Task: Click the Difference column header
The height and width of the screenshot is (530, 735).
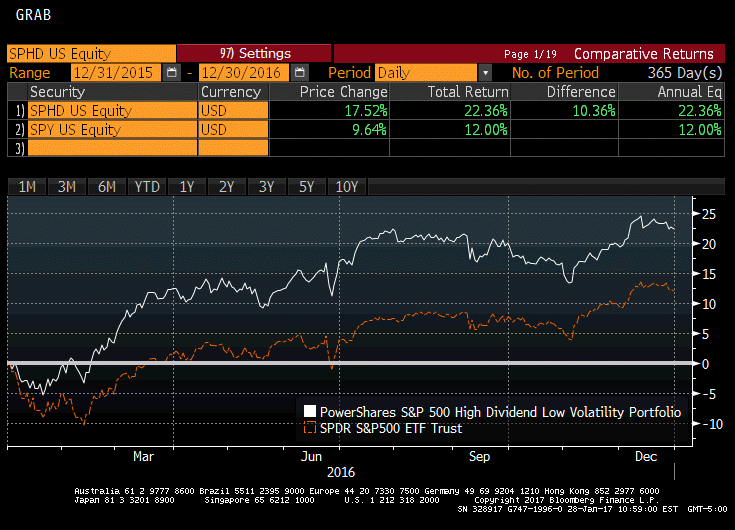Action: coord(564,92)
